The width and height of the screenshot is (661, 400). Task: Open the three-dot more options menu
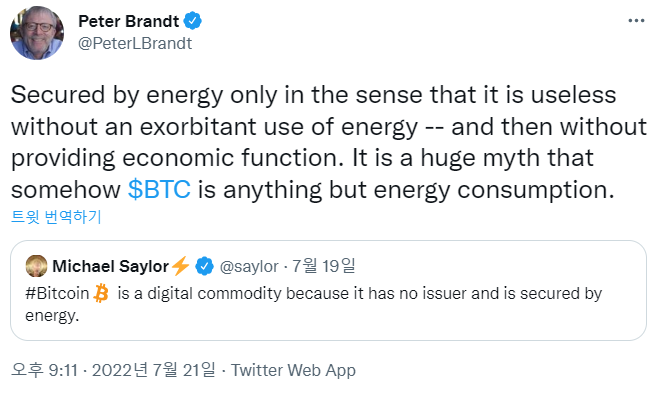(x=636, y=21)
